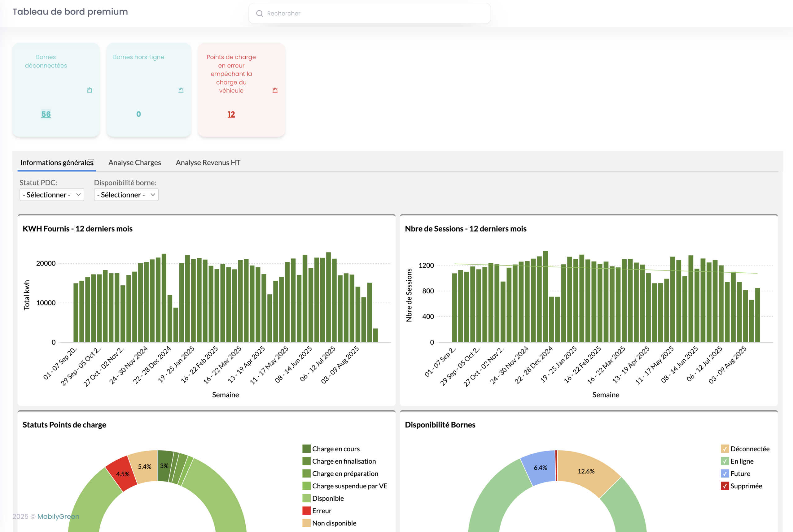Click the 10000 tick on the KWH chart
This screenshot has height=532, width=793.
(x=46, y=303)
